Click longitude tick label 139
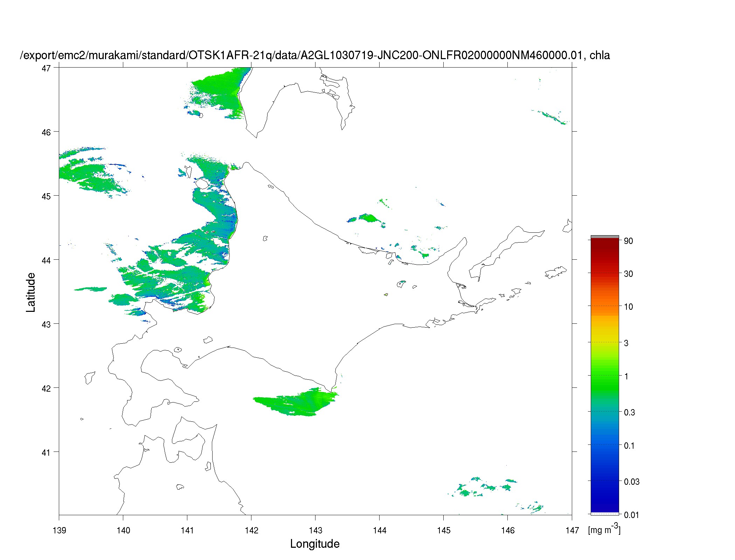 coord(59,530)
